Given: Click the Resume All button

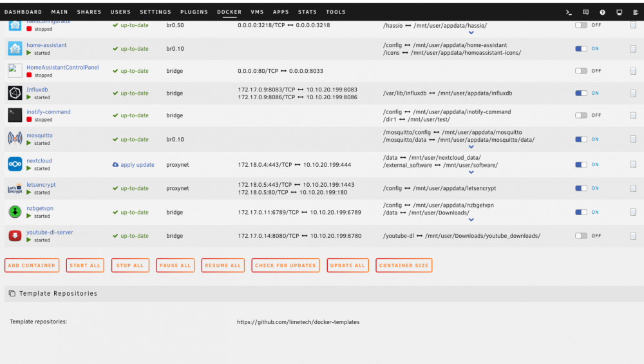Looking at the screenshot, I should pyautogui.click(x=223, y=265).
